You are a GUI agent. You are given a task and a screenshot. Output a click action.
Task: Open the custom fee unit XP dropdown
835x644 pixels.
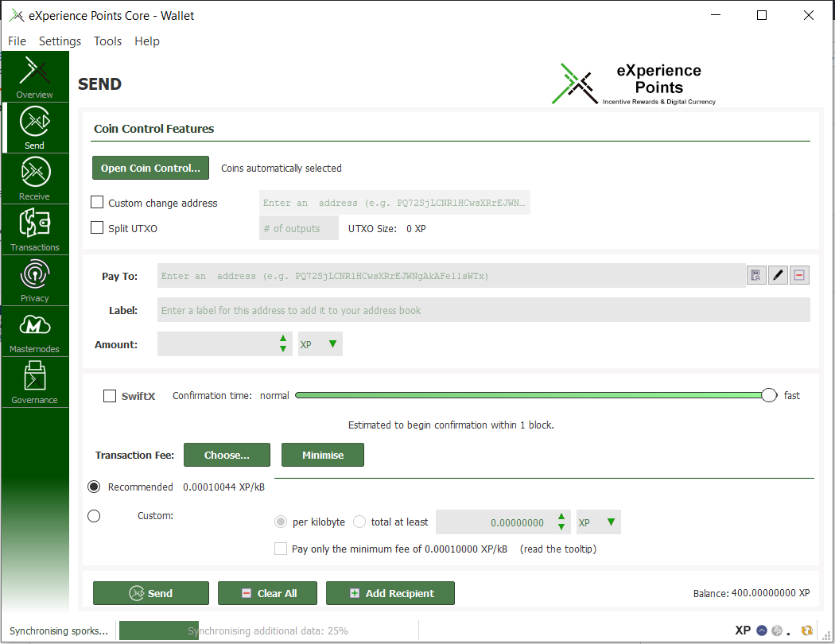point(599,522)
